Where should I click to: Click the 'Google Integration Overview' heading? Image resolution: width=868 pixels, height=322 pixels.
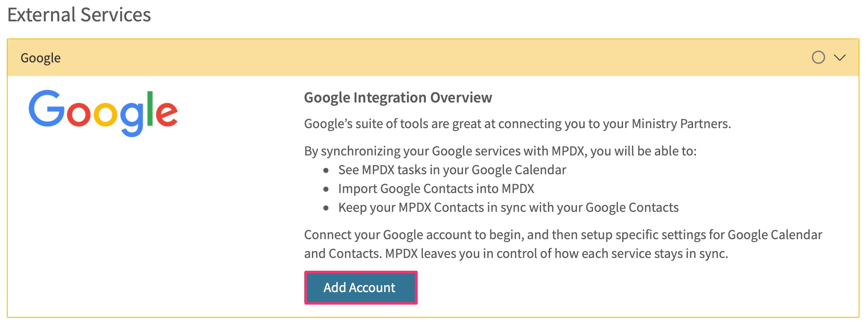point(398,97)
